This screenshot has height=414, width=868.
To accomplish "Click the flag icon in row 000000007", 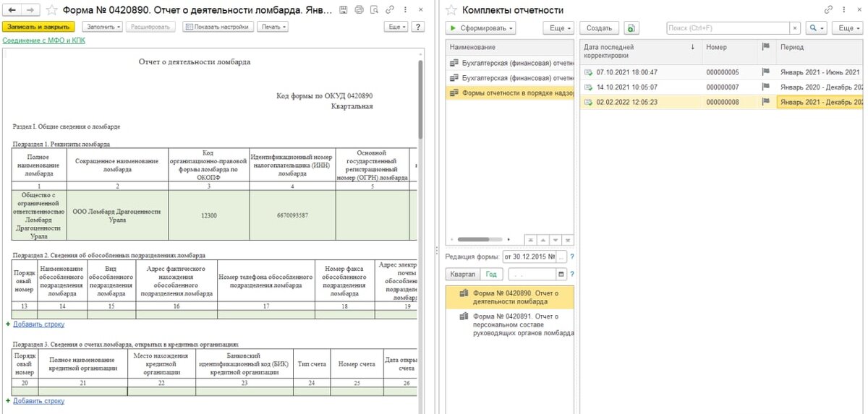I will (x=765, y=87).
